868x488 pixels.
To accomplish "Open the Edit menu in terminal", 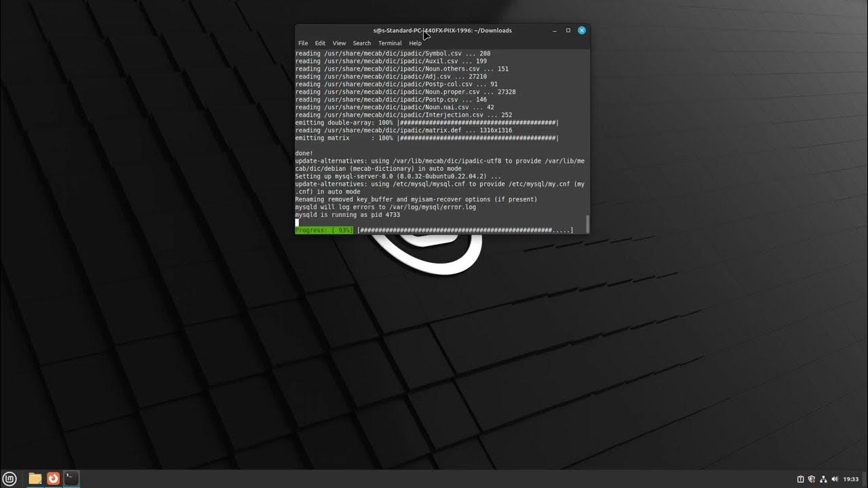I will (x=320, y=43).
